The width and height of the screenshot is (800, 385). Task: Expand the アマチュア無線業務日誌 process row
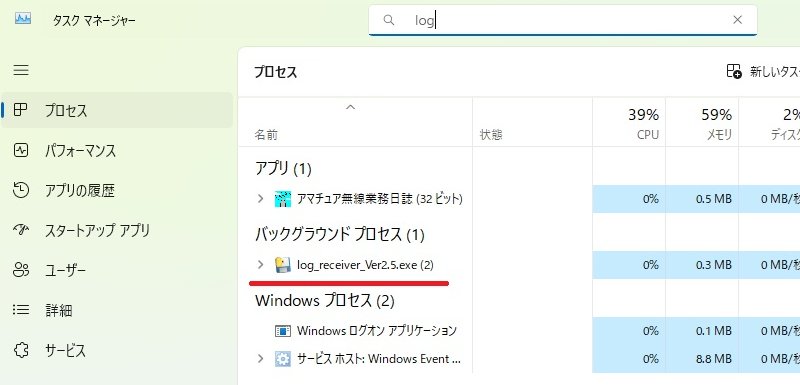pos(260,199)
